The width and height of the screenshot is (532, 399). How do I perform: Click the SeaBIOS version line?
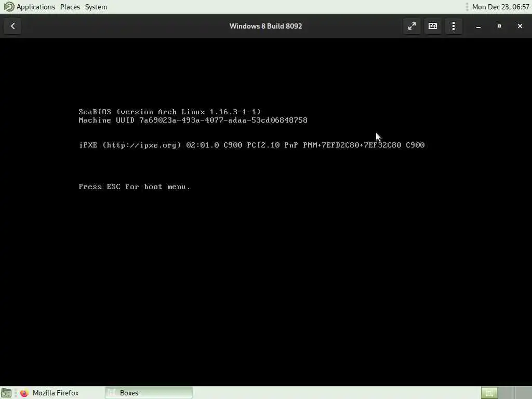click(170, 112)
